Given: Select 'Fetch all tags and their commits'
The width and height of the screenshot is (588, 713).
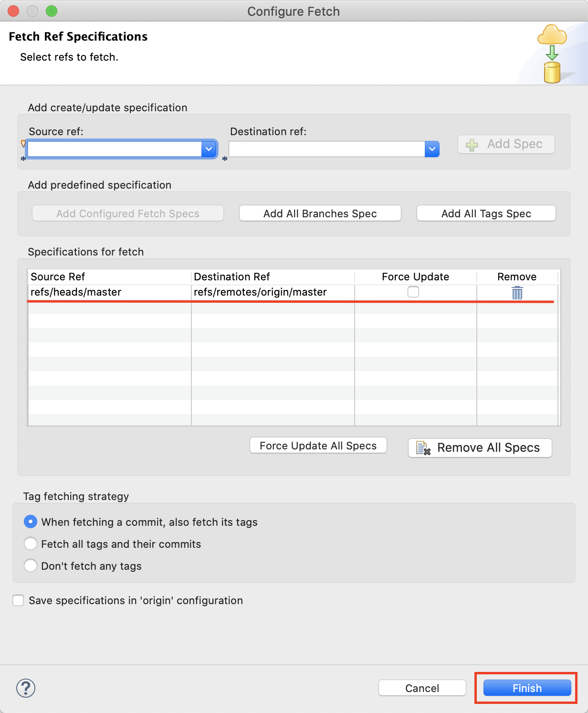Looking at the screenshot, I should click(x=31, y=544).
